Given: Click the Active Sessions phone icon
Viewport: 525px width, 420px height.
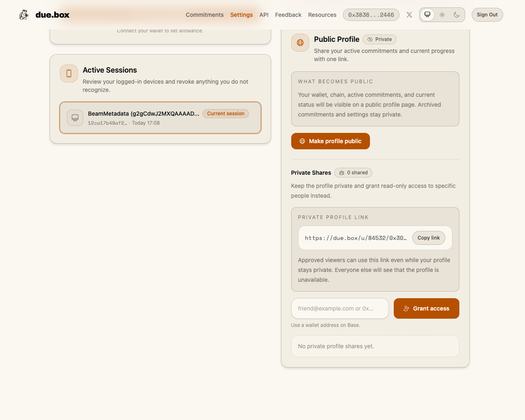Looking at the screenshot, I should [x=69, y=73].
